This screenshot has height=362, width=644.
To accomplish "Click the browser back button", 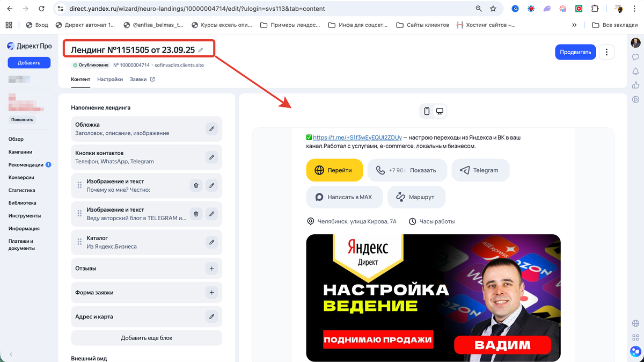I will 10,9.
